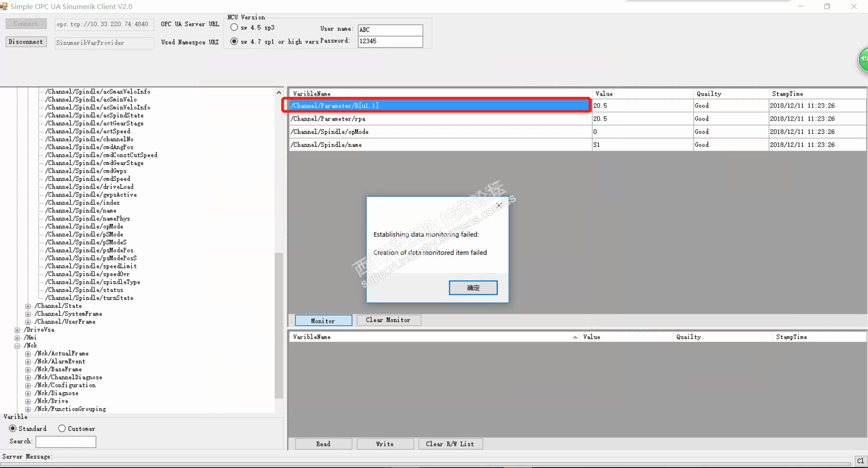This screenshot has height=468, width=868.
Task: Expand the /Channel/State tree node
Action: (x=28, y=306)
